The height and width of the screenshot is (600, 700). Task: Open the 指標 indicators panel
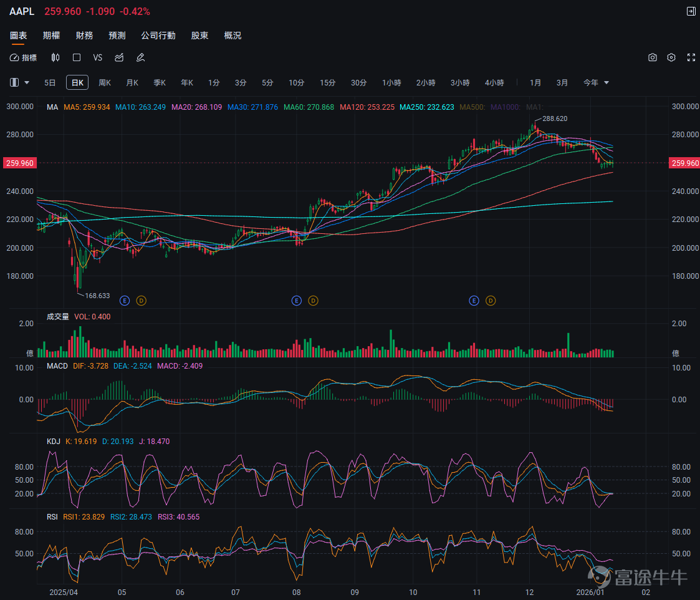point(23,57)
